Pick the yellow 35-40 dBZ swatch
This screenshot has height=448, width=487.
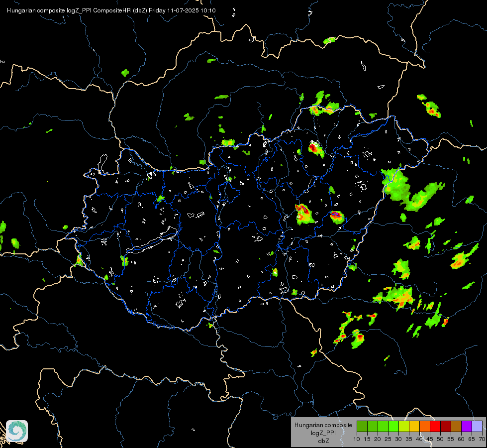pos(414,426)
